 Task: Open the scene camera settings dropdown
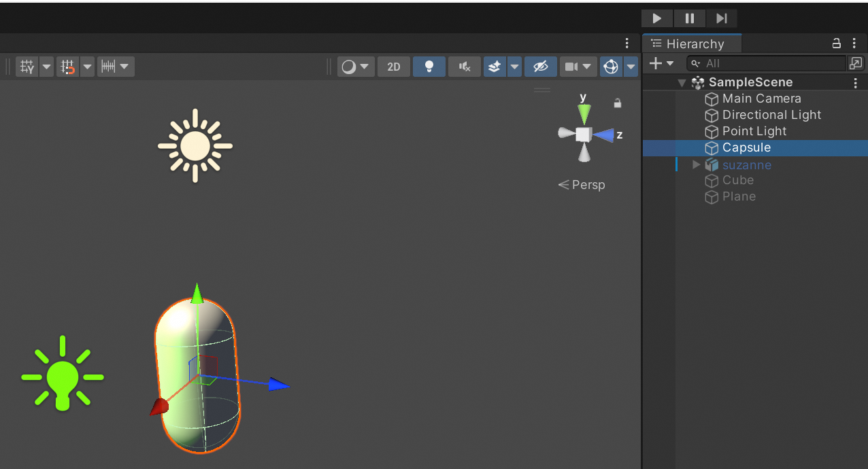[578, 67]
